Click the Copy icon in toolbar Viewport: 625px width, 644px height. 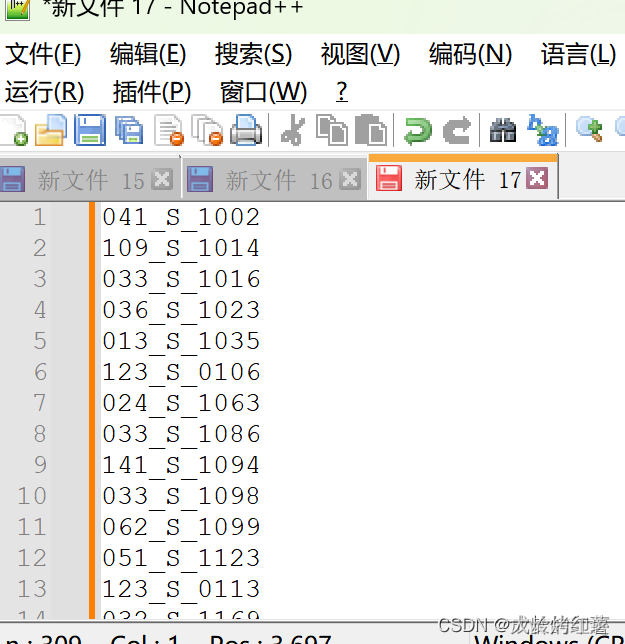pos(332,131)
